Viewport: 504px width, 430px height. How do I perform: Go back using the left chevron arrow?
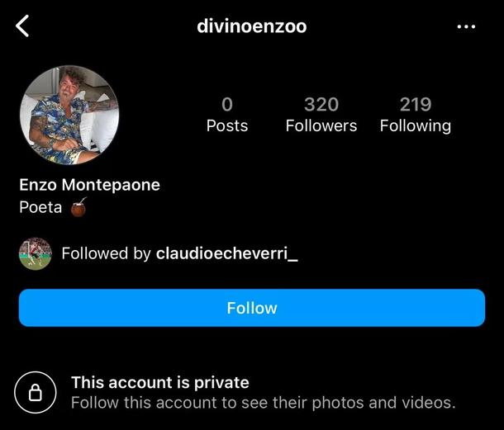[x=22, y=26]
